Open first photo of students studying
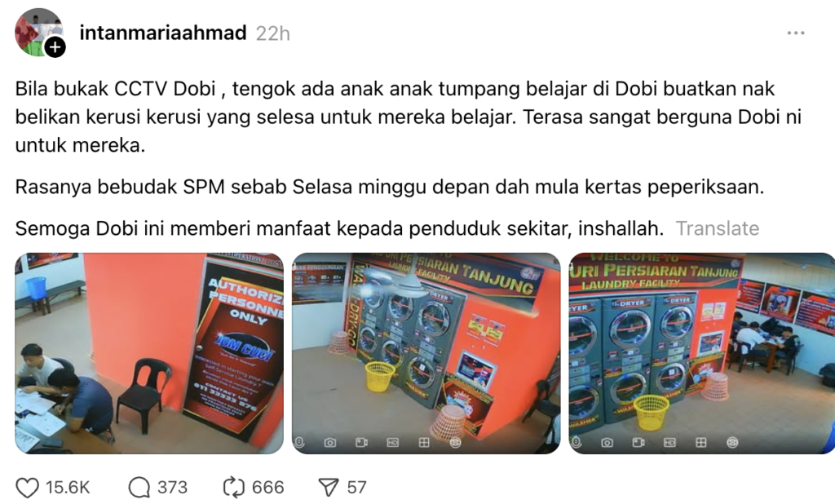The height and width of the screenshot is (504, 835). coord(149,353)
